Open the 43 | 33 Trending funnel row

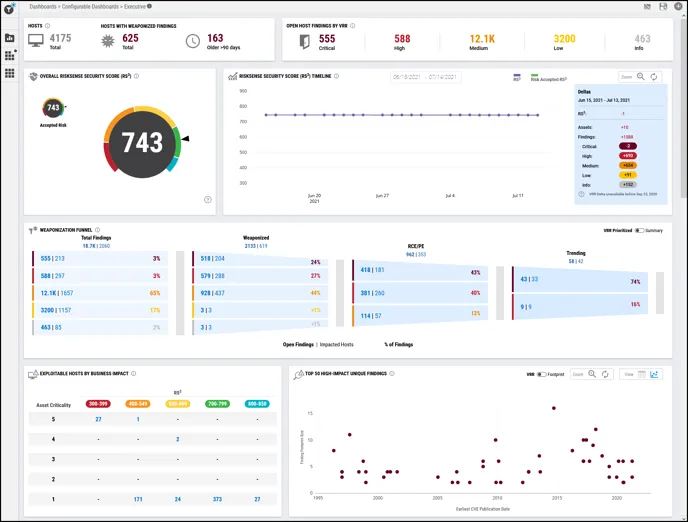click(x=580, y=279)
